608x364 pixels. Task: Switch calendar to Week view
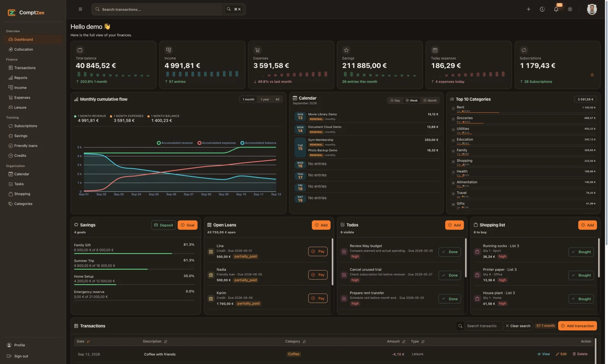pyautogui.click(x=412, y=101)
